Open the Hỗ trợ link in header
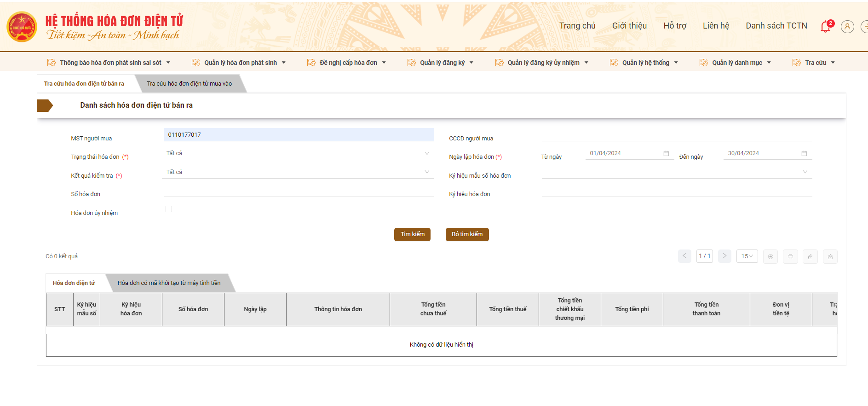868x406 pixels. pyautogui.click(x=674, y=26)
